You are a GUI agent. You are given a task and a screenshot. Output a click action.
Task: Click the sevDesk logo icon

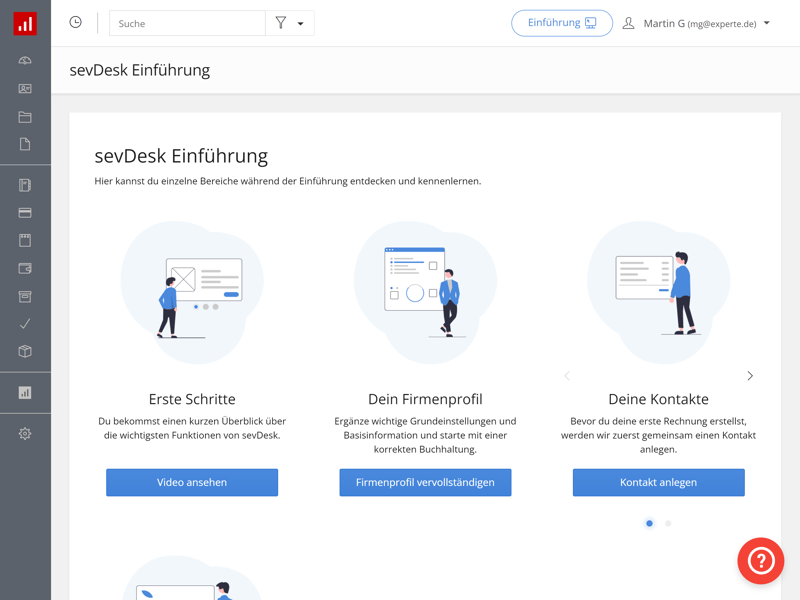(x=25, y=24)
